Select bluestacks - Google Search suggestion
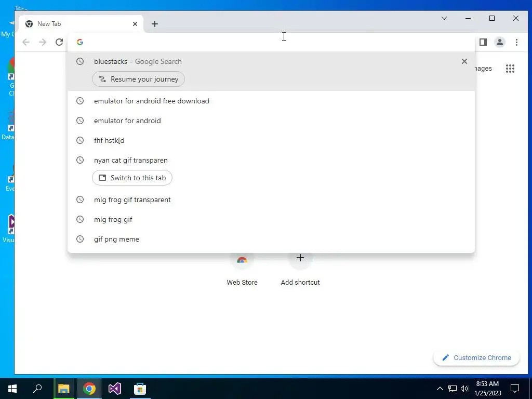The image size is (532, 399). [271, 61]
